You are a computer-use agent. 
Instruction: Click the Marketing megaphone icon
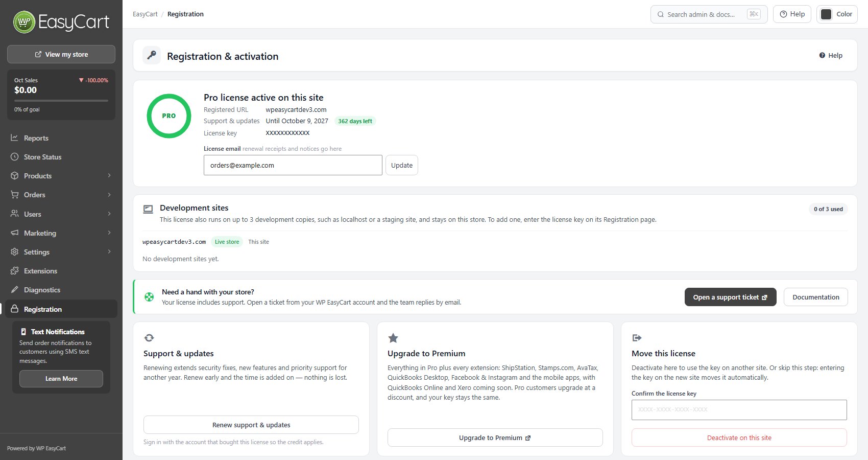point(14,233)
